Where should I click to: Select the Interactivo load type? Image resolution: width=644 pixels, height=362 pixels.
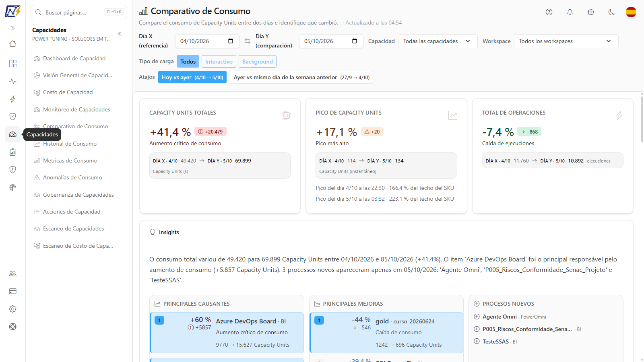pyautogui.click(x=219, y=62)
